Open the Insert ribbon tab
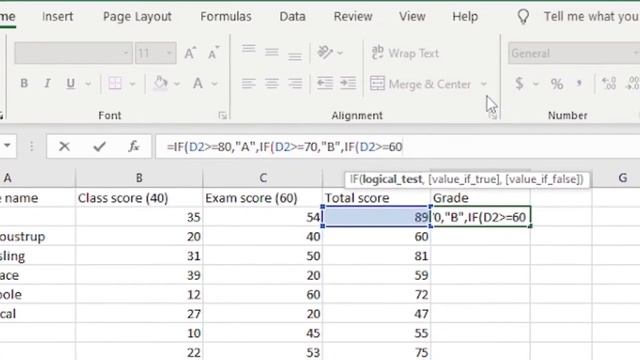This screenshot has height=360, width=640. [58, 16]
